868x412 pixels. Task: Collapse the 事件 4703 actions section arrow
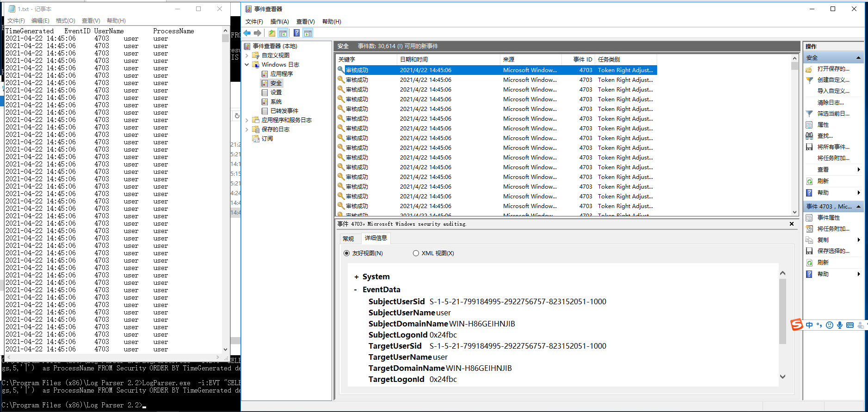point(858,207)
